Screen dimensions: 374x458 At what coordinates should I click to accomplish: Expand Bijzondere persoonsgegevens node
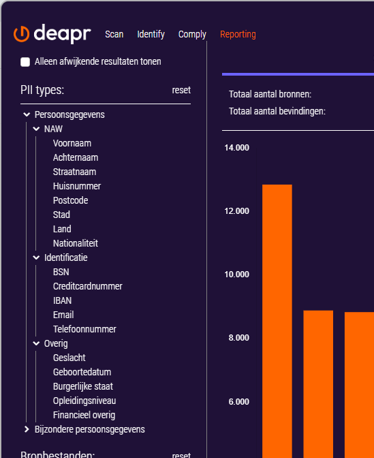pos(27,429)
